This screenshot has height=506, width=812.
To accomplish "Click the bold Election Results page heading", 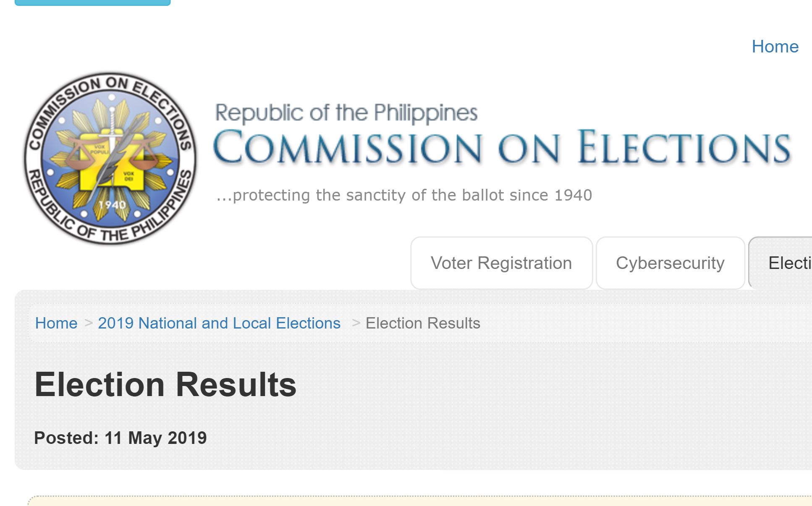I will pos(165,384).
